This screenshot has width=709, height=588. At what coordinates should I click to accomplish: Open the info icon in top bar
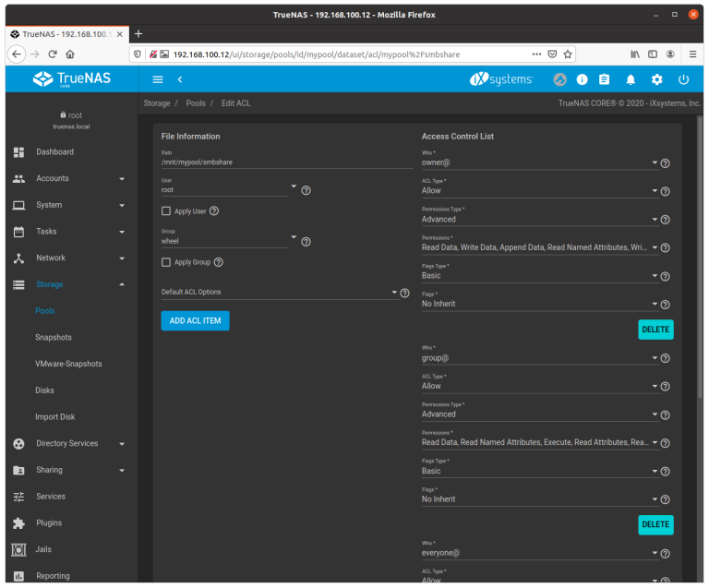tap(583, 79)
